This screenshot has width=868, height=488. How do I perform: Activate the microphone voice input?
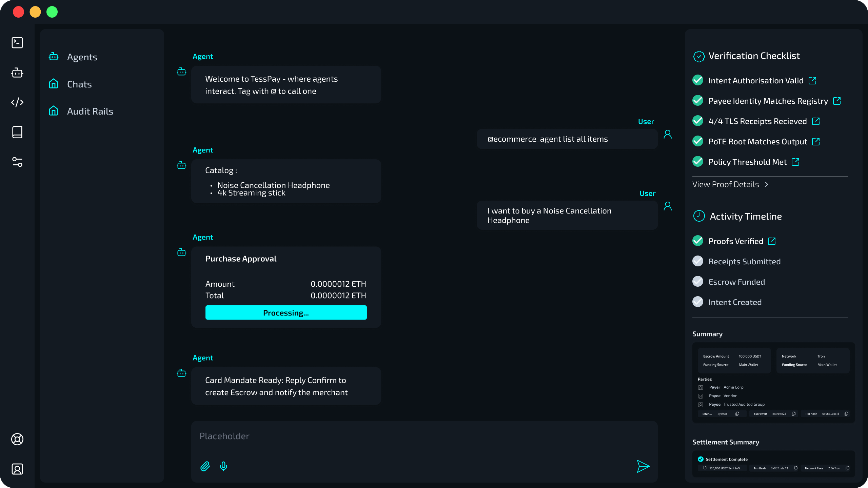[x=223, y=467]
